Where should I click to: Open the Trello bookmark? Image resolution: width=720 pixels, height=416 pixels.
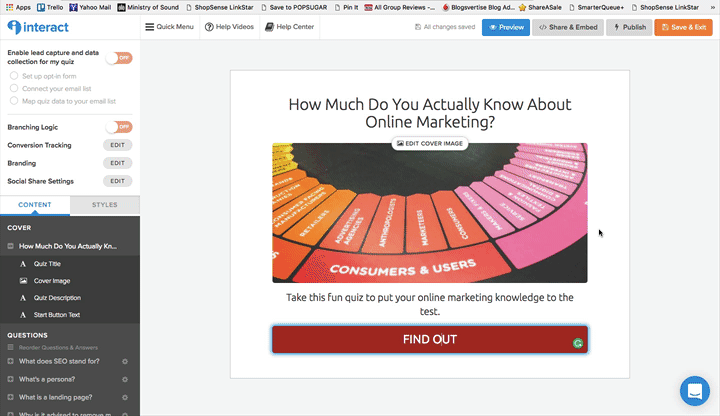pos(50,7)
